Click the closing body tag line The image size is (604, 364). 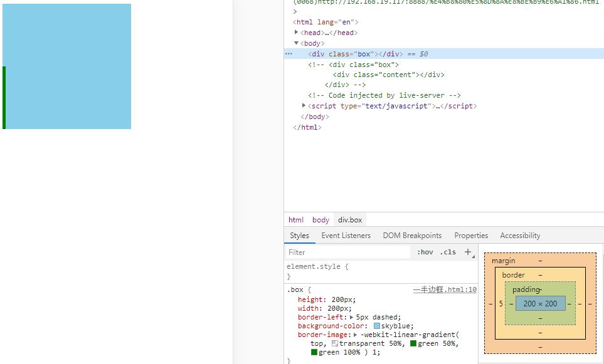(x=315, y=117)
